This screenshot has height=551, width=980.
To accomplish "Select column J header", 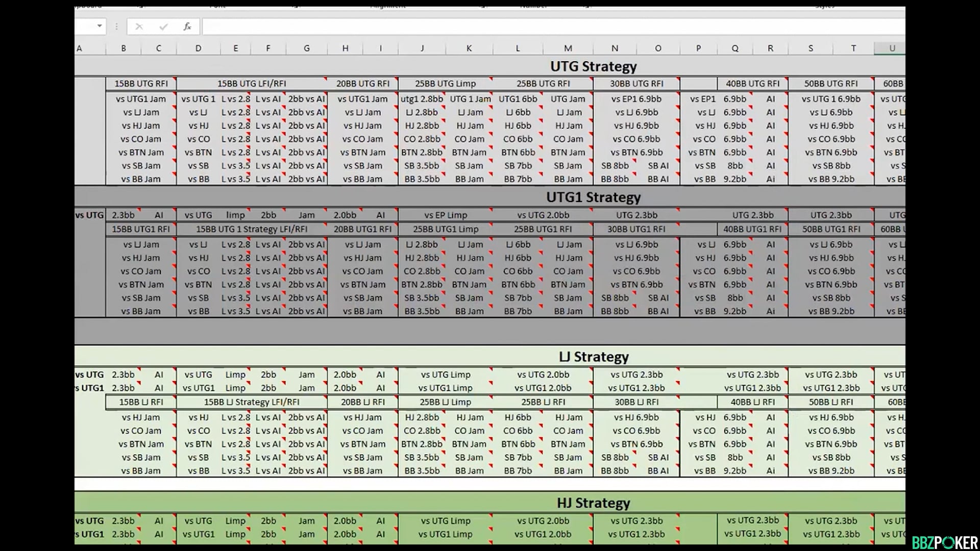I will (x=422, y=48).
